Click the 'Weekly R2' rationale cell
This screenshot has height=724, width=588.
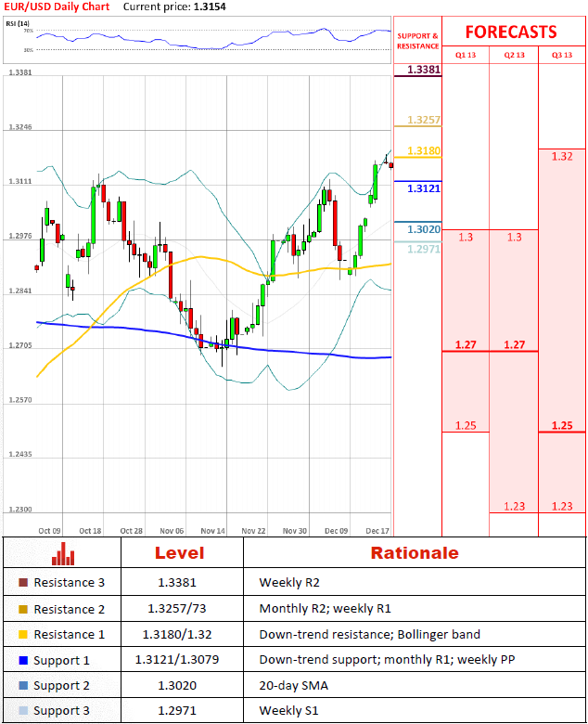289,583
